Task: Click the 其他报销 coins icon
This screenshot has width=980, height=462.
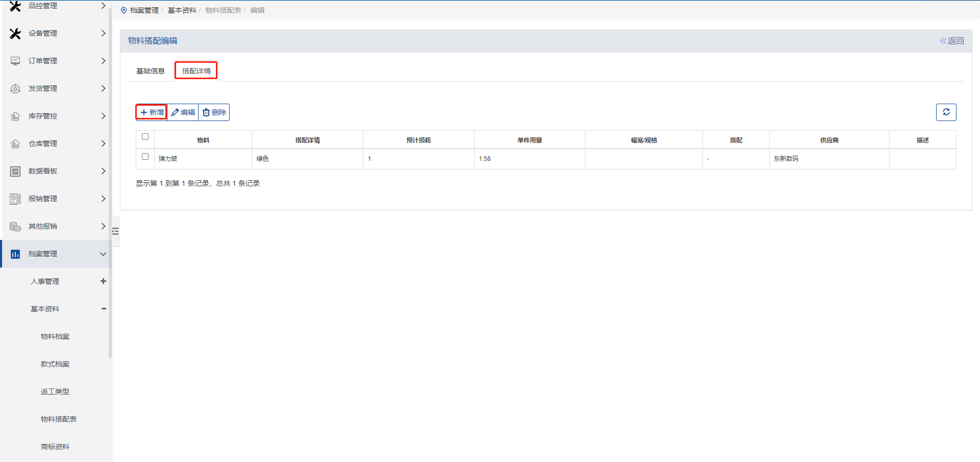Action: coord(15,227)
